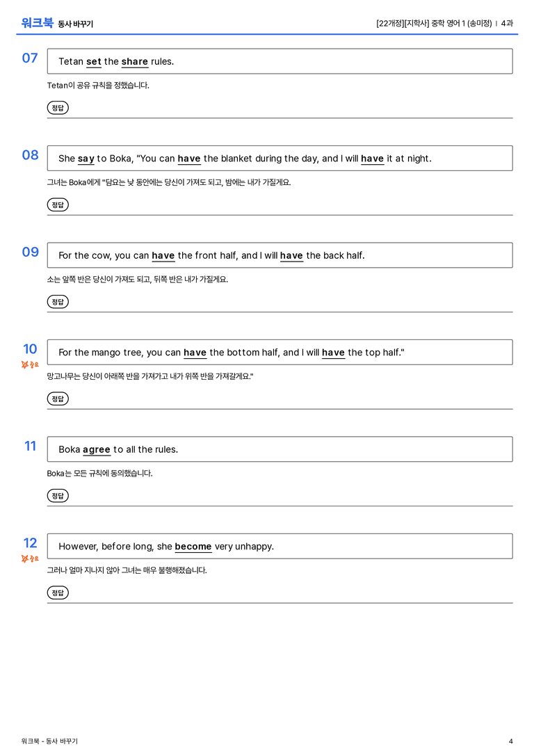
Task: Click the sentence box for question 09
Action: click(x=280, y=255)
